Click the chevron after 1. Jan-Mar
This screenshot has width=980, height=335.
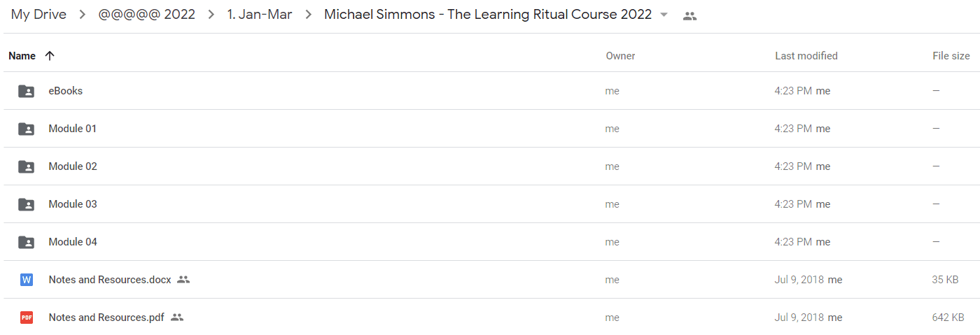coord(308,15)
